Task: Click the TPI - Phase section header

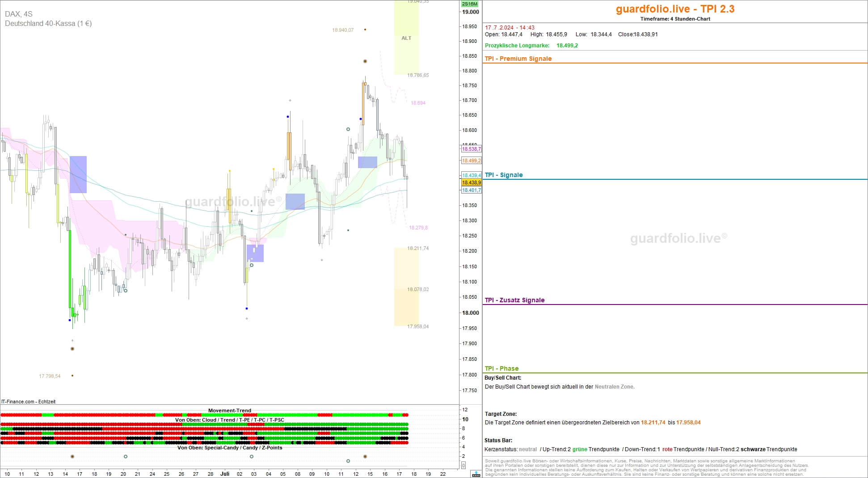Action: tap(501, 368)
